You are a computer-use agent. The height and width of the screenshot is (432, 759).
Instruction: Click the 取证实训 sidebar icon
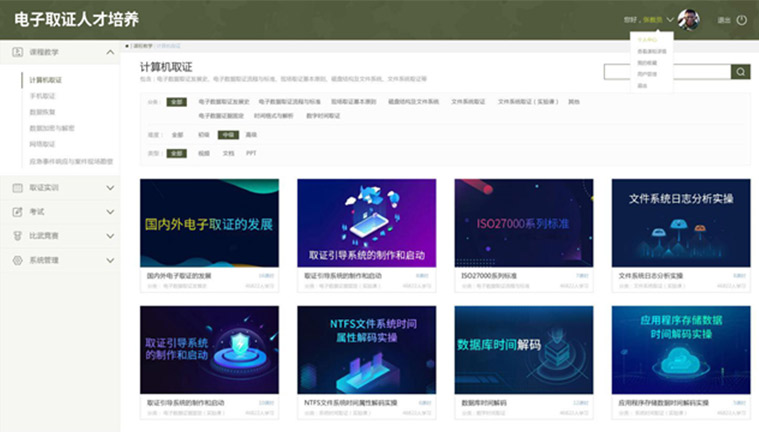[x=17, y=188]
